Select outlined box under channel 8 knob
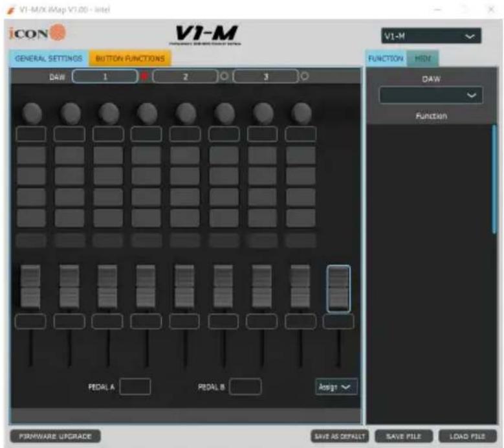 click(x=301, y=134)
